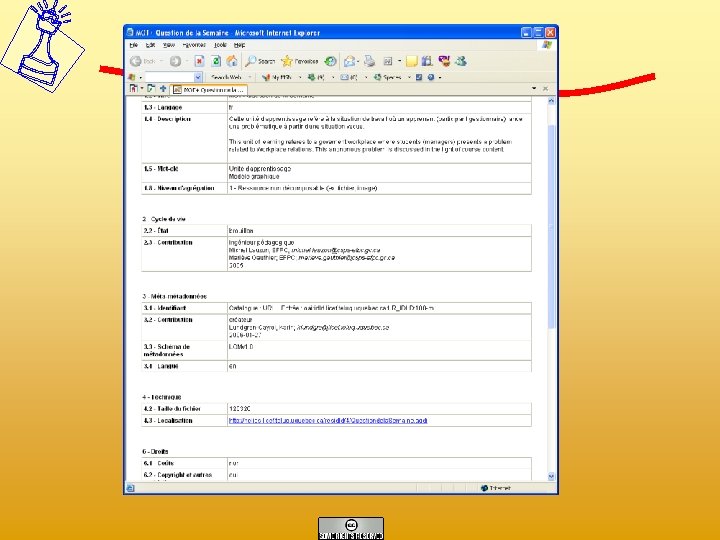Click the Mail envelope icon
Image resolution: width=720 pixels, height=540 pixels.
click(349, 61)
